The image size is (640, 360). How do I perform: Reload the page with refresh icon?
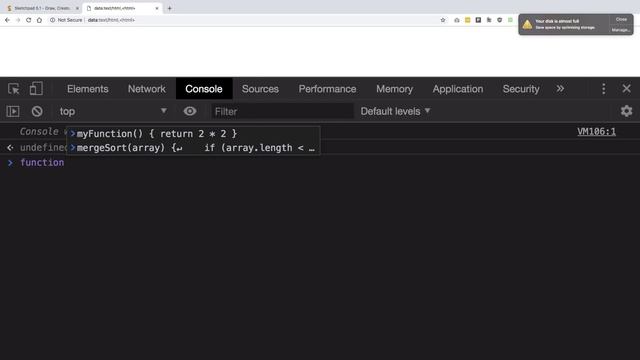click(x=29, y=20)
